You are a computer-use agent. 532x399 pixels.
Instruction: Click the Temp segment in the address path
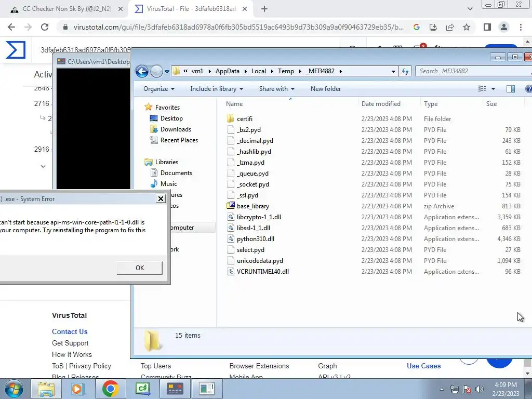286,71
